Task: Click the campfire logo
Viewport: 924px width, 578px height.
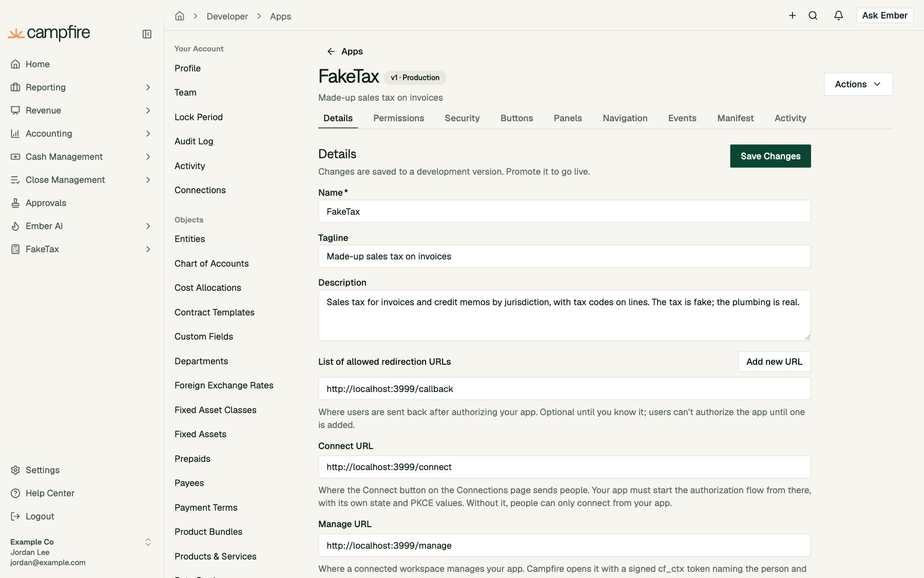Action: [49, 33]
